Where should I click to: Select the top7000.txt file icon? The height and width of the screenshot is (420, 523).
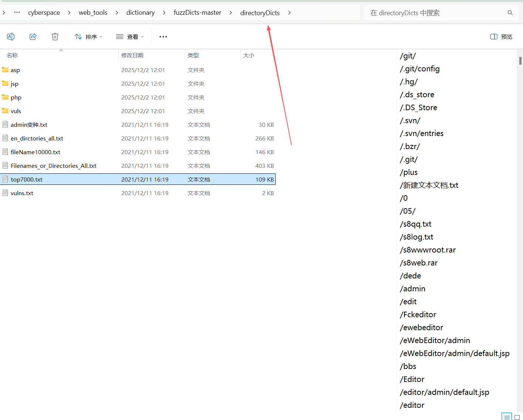click(5, 179)
